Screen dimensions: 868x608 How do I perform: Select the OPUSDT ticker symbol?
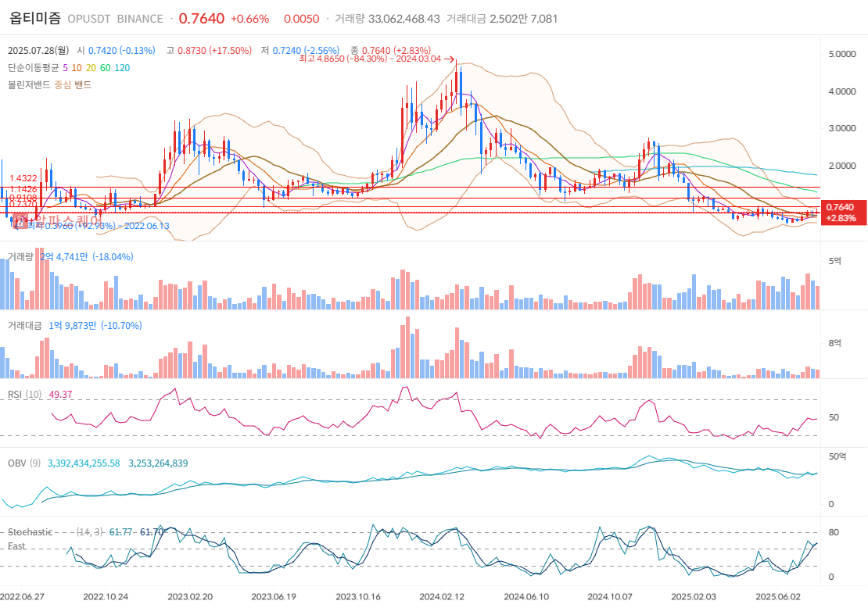coord(89,19)
